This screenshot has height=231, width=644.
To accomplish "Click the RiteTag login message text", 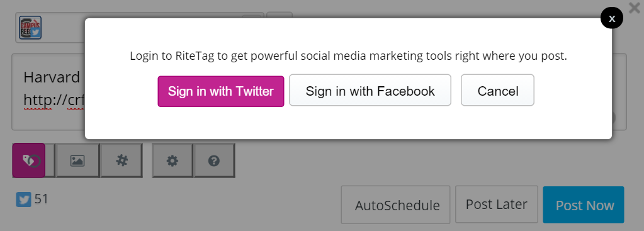I will 348,56.
